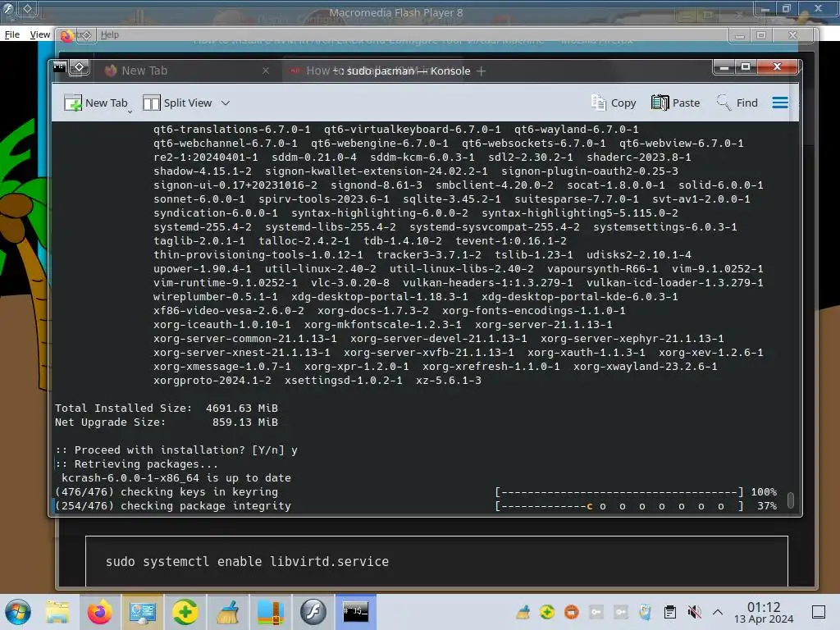
Task: Open the Start menu
Action: click(x=18, y=612)
